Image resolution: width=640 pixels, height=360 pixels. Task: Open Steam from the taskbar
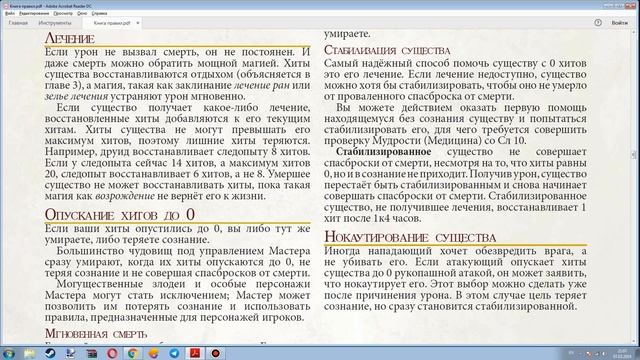tap(50, 353)
